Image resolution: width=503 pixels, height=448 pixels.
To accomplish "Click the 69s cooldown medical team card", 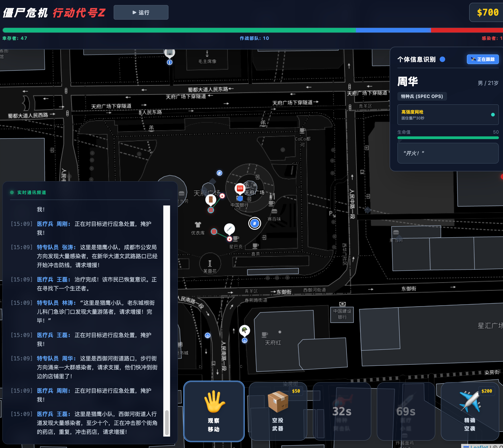I will 406,411.
